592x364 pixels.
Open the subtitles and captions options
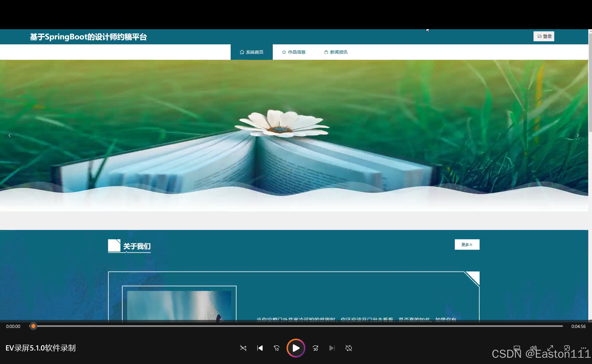tap(517, 348)
